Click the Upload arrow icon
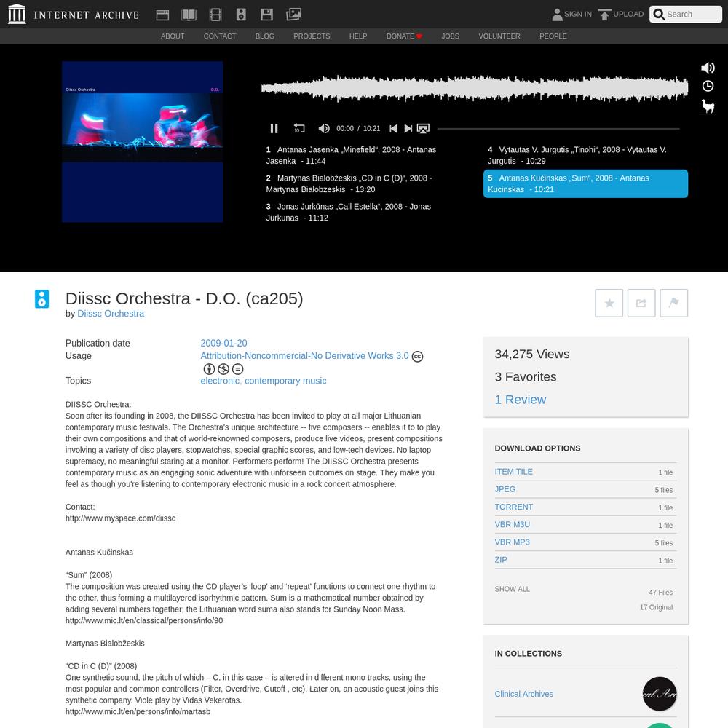This screenshot has width=728, height=728. coord(604,15)
